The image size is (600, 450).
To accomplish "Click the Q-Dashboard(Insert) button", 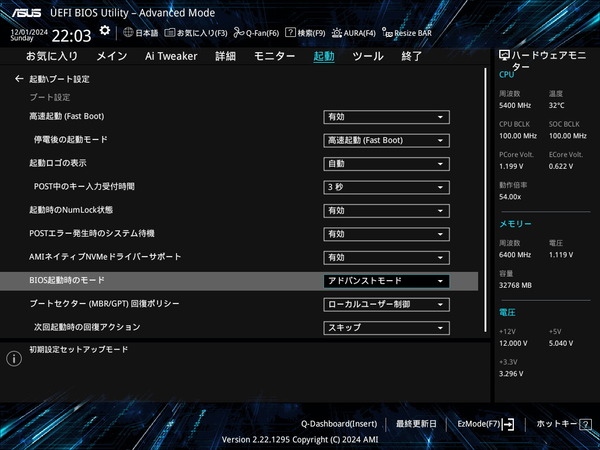I will (339, 424).
